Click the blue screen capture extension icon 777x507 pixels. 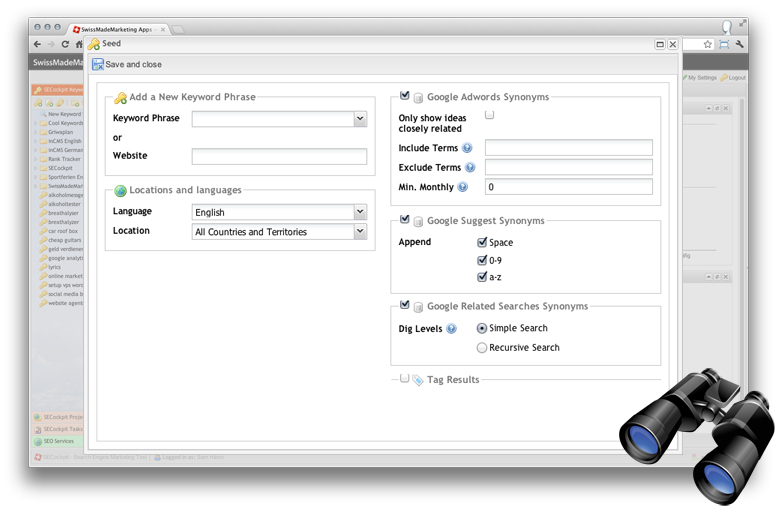click(x=724, y=44)
